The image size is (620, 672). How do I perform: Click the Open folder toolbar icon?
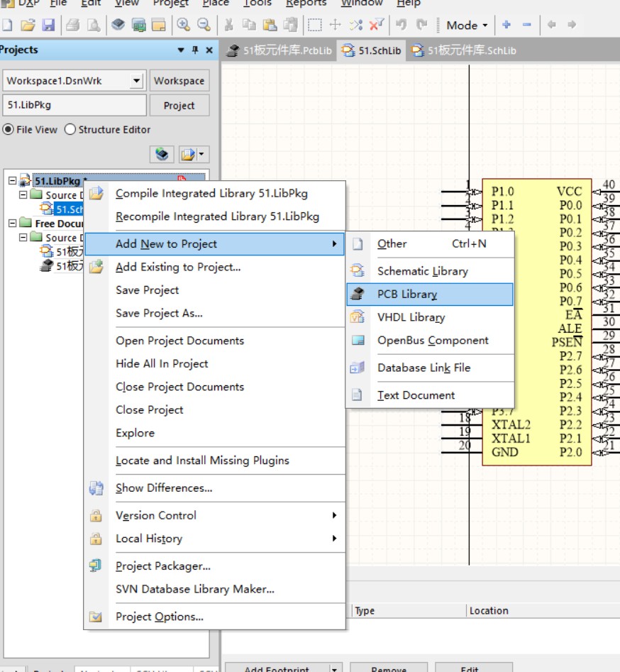pyautogui.click(x=28, y=25)
